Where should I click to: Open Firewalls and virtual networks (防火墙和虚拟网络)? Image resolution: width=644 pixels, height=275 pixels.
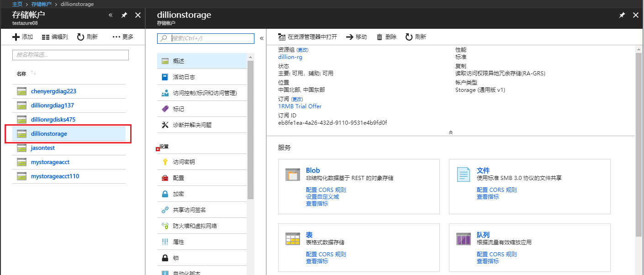(x=195, y=226)
